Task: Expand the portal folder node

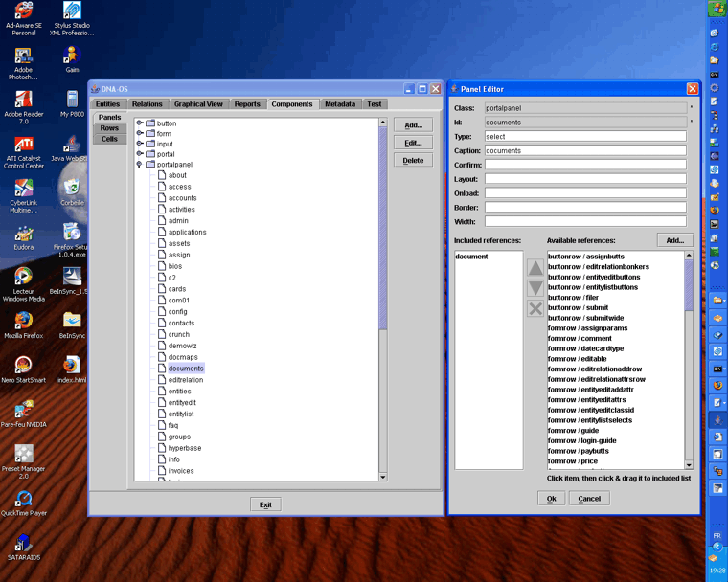Action: coord(139,153)
